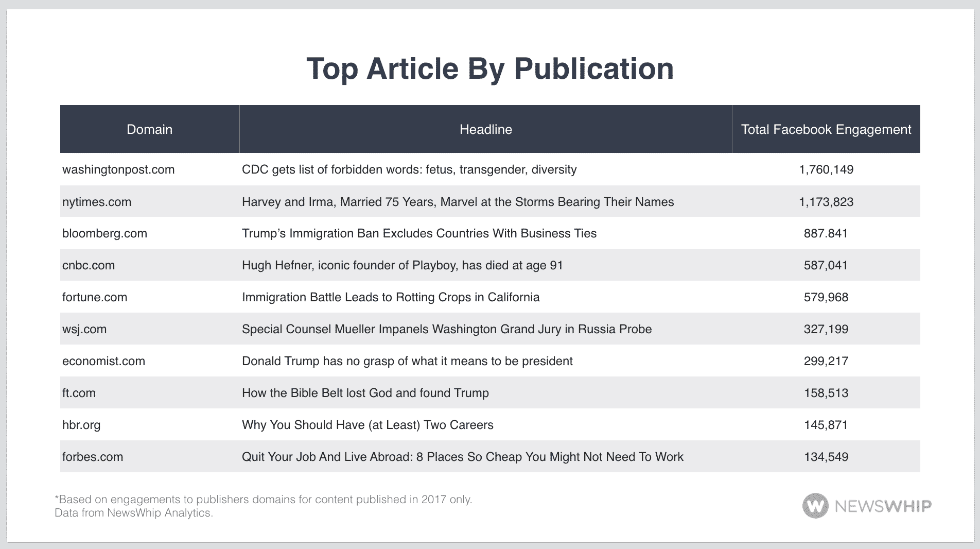
Task: Open the nytimes.com domain link
Action: point(96,202)
